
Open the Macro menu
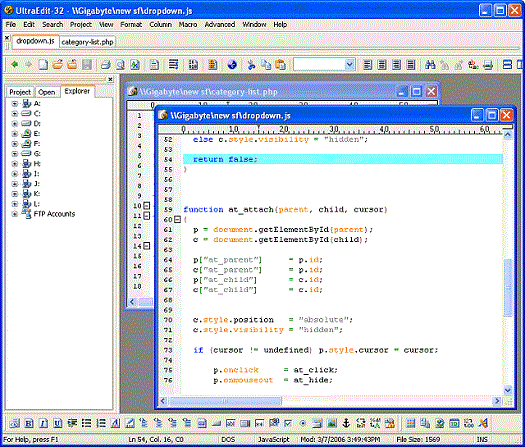point(188,24)
